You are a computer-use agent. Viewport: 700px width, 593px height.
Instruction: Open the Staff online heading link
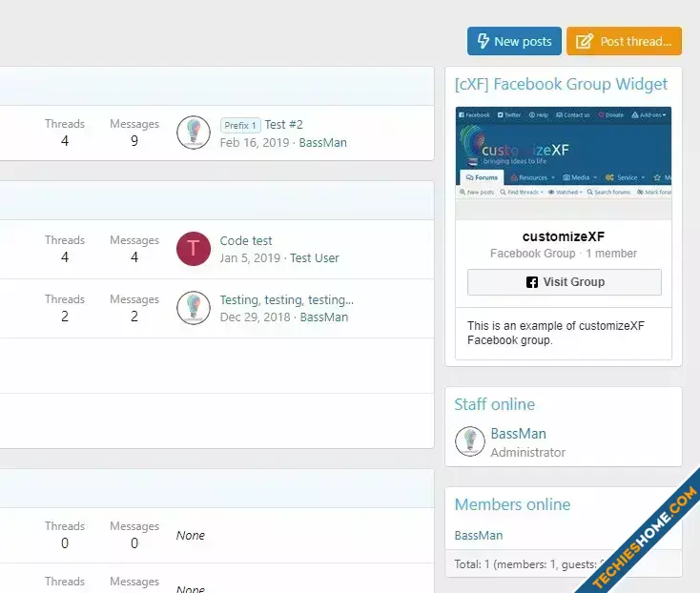(x=495, y=404)
